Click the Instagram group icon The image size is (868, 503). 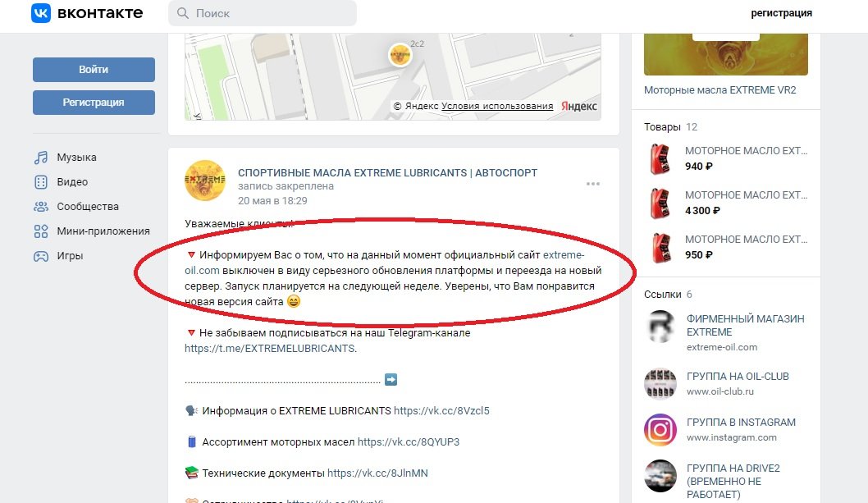coord(660,429)
